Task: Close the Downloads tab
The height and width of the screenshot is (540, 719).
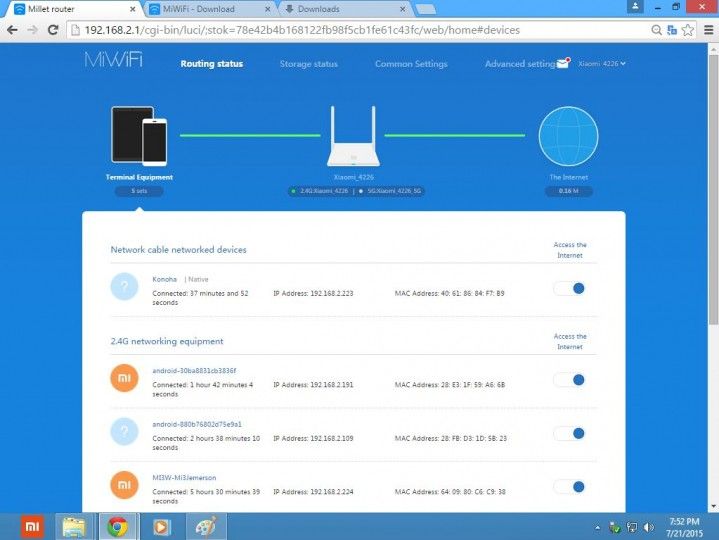Action: click(403, 9)
